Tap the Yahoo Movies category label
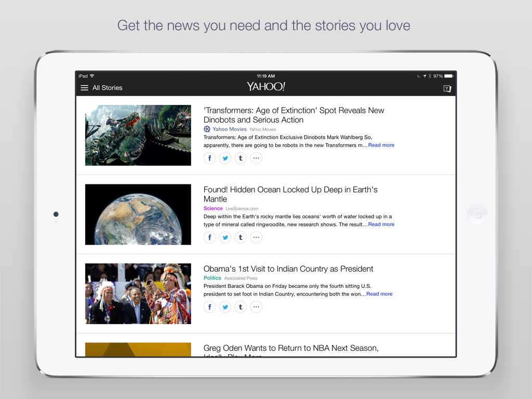Screen dimensions: 532x399 pyautogui.click(x=229, y=129)
